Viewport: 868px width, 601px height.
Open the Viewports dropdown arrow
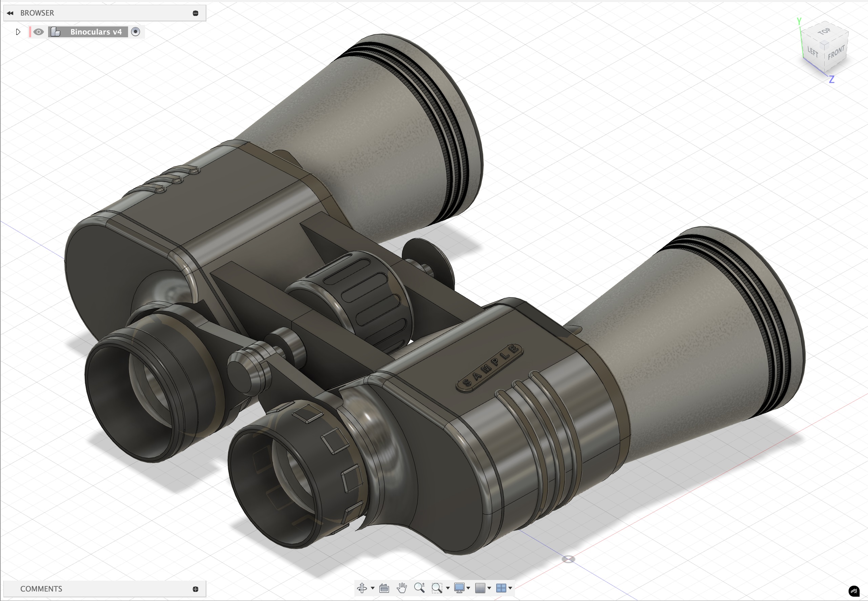[x=510, y=588]
